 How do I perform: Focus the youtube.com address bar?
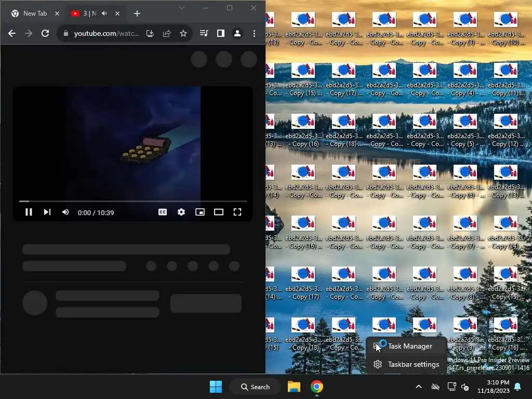click(x=107, y=33)
